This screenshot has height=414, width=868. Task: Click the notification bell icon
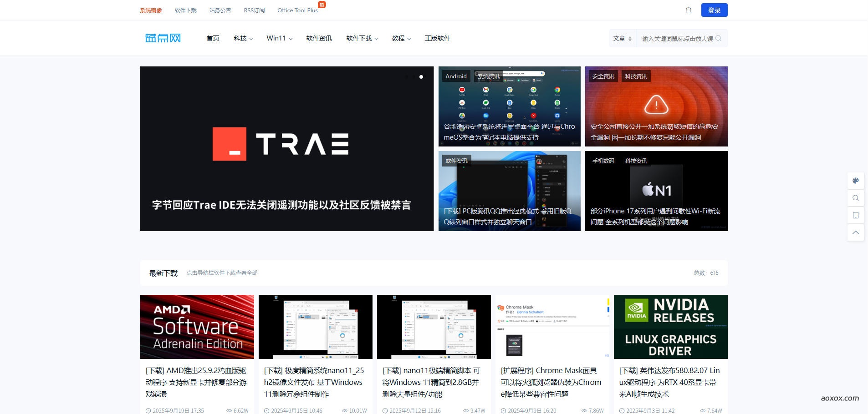click(x=688, y=10)
